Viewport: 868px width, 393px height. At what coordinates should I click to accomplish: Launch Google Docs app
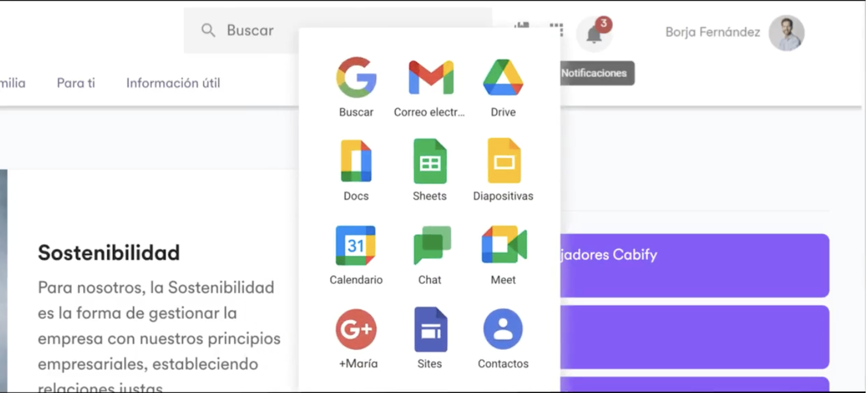356,161
